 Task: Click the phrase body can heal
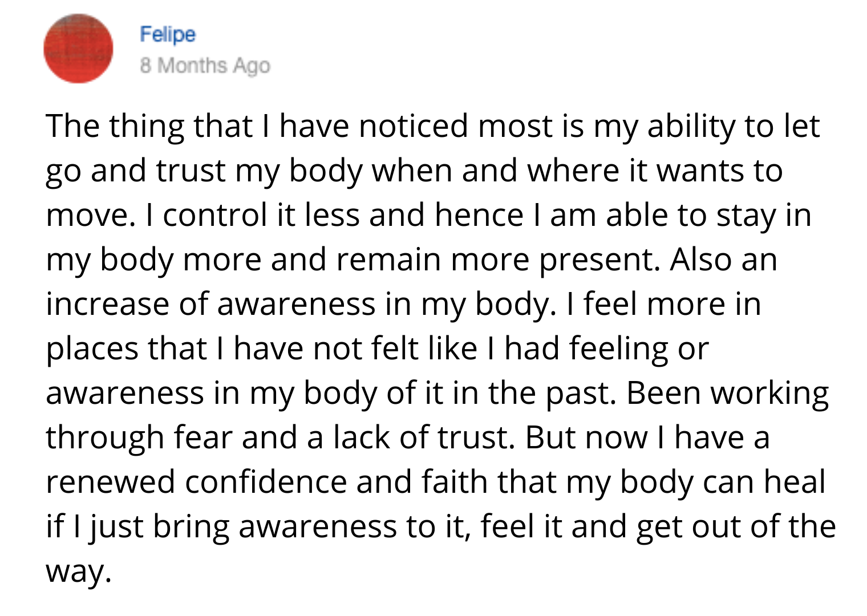click(723, 483)
